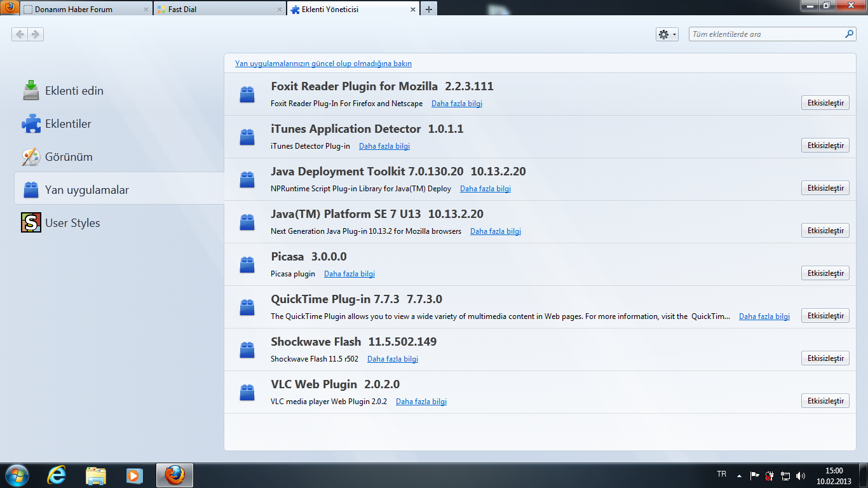
Task: Open the Firefox menu button
Action: 9,8
